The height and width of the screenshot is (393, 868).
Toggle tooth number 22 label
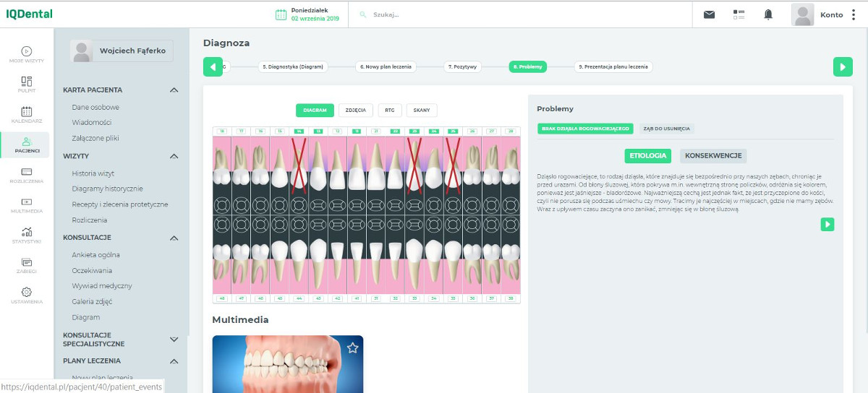395,131
